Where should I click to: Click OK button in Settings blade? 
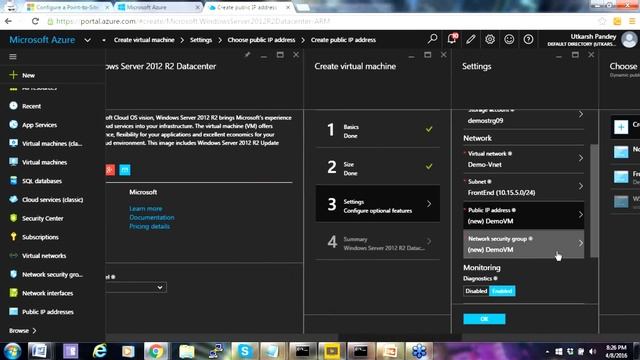pyautogui.click(x=484, y=319)
